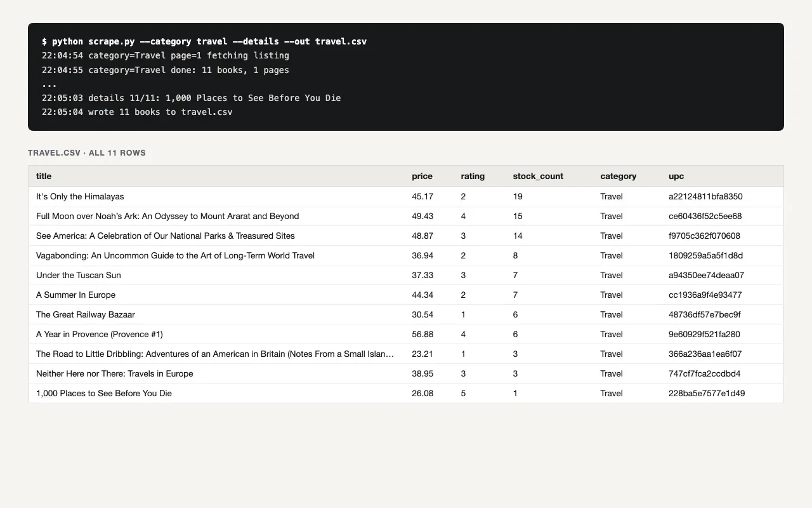This screenshot has height=508, width=812.
Task: Click the upc 366a236aa1ea6f07
Action: 705,354
